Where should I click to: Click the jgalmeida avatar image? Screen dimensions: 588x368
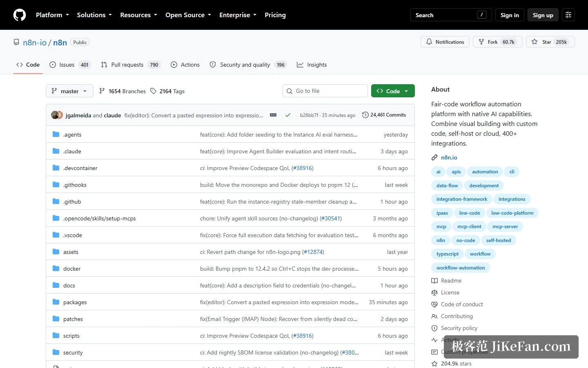click(55, 115)
